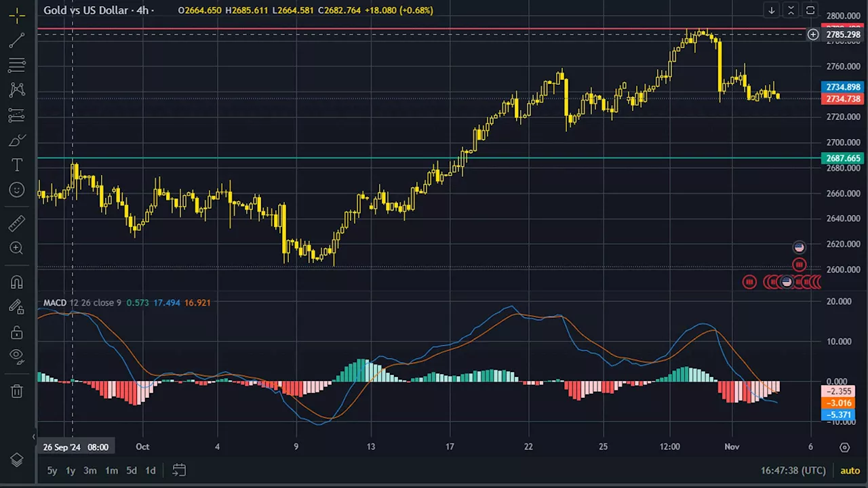868x488 pixels.
Task: Select the 1y time range
Action: 71,470
